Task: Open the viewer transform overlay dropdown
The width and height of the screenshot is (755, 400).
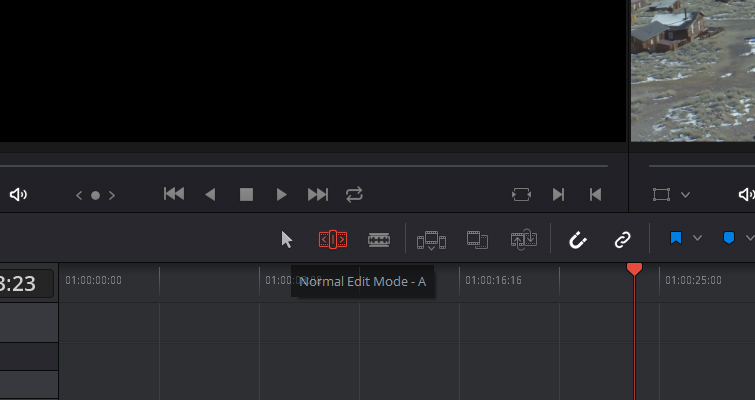Action: coord(684,195)
